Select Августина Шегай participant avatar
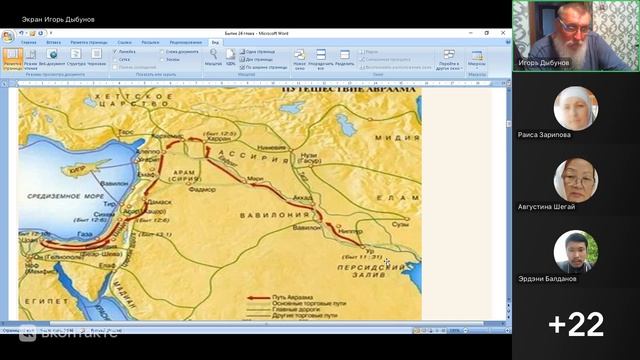Screen dimensions: 640x360 (576, 180)
